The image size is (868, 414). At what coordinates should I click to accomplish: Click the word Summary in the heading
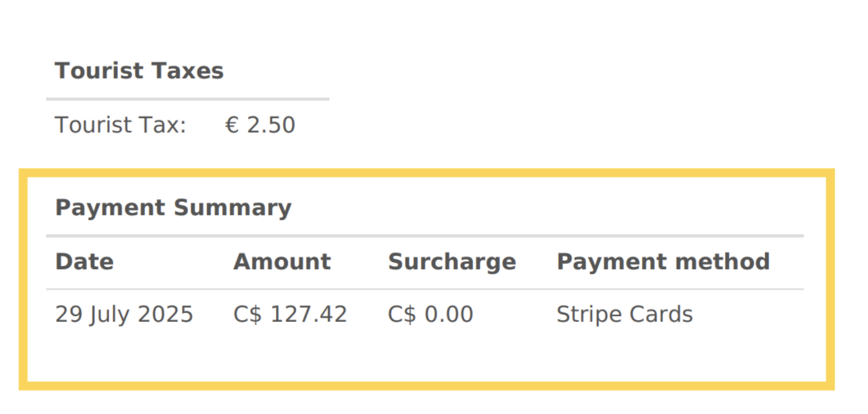233,208
